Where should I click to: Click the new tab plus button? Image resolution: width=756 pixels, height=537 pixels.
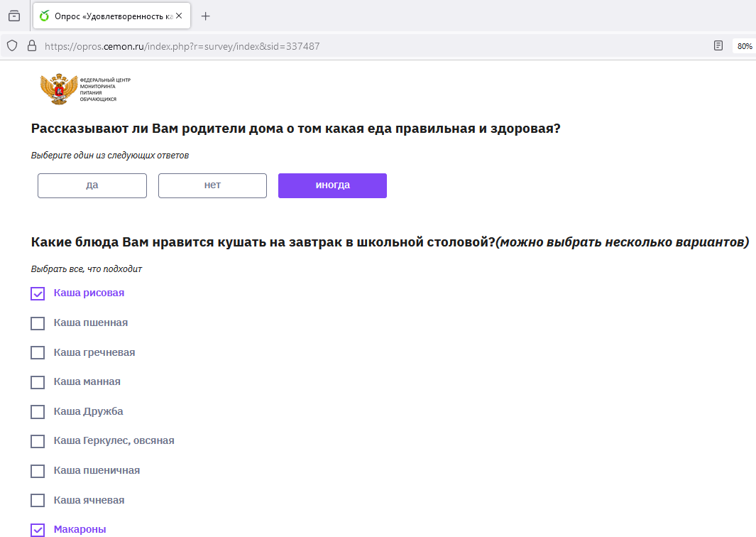coord(206,16)
